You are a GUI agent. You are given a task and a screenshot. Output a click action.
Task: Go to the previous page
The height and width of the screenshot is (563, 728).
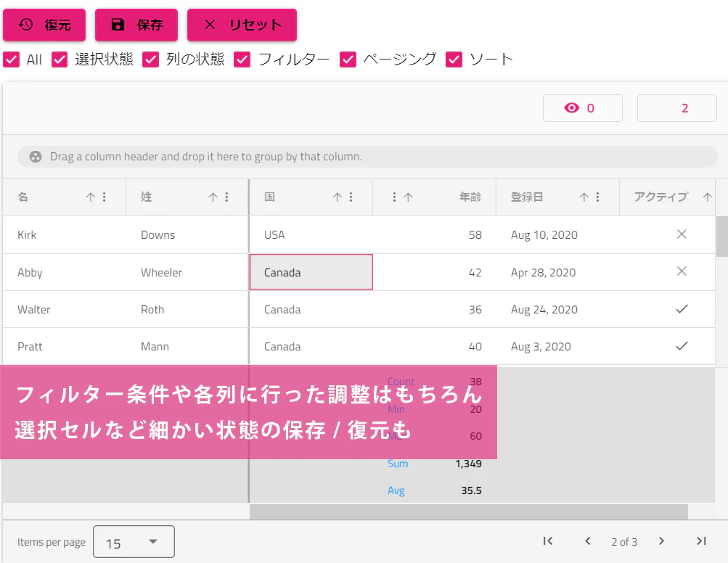click(x=588, y=541)
